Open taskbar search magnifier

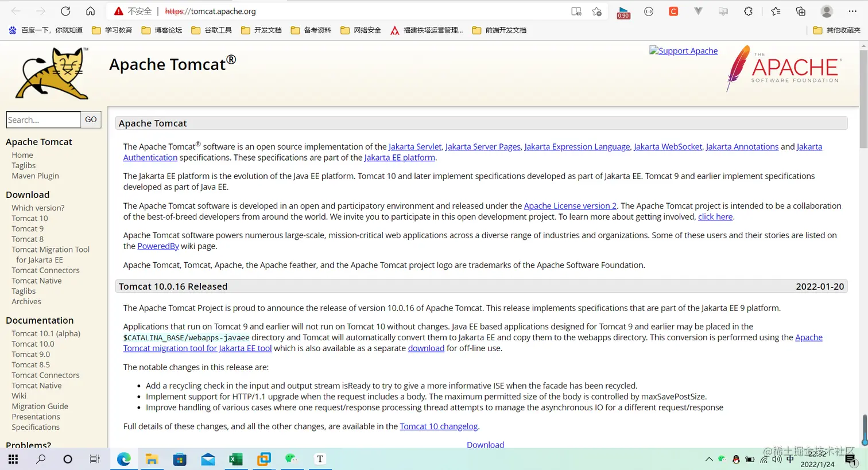pos(41,459)
